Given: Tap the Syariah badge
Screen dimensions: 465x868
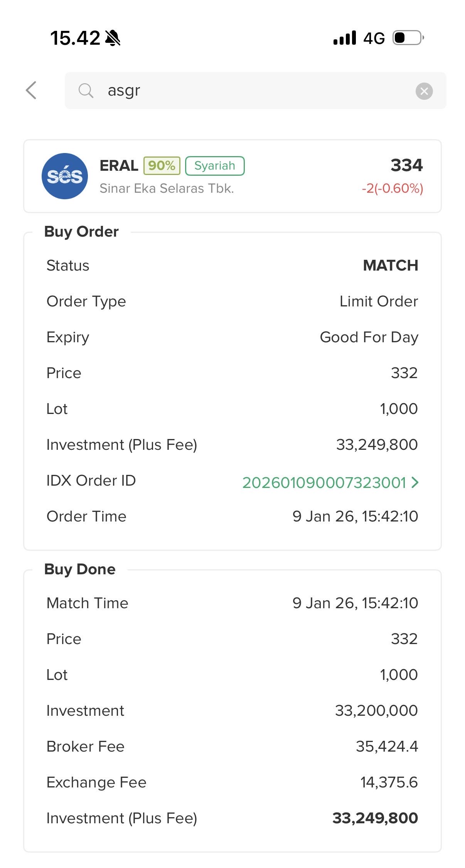Looking at the screenshot, I should pyautogui.click(x=215, y=166).
